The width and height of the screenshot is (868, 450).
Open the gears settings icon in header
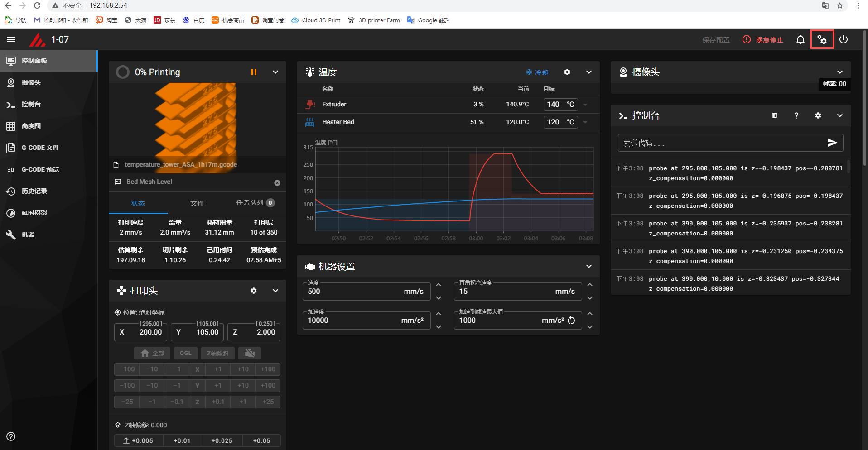(822, 40)
